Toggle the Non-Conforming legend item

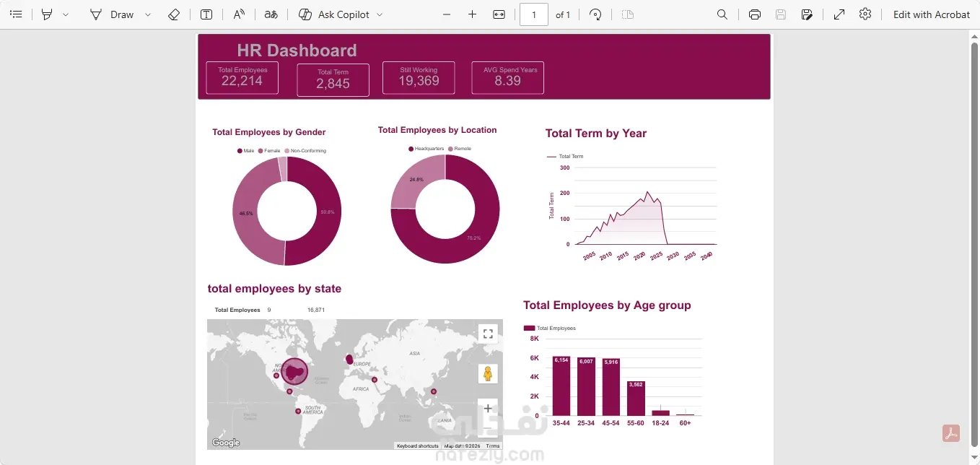[x=306, y=151]
